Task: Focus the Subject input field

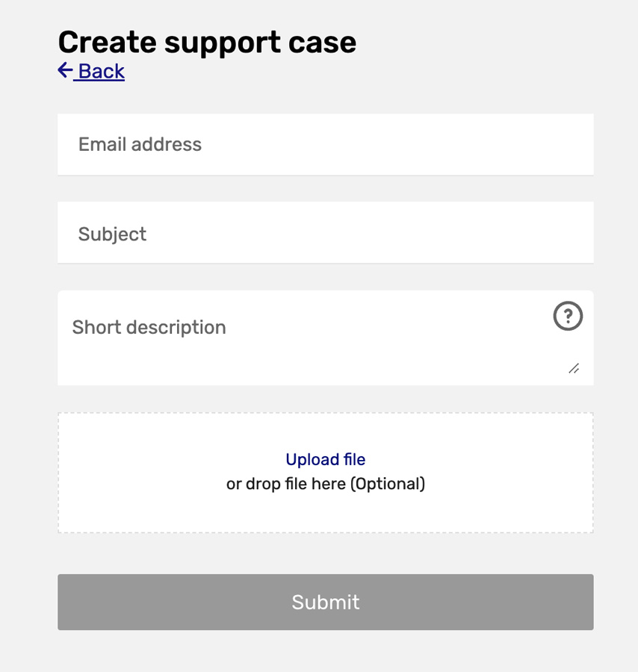Action: [326, 233]
